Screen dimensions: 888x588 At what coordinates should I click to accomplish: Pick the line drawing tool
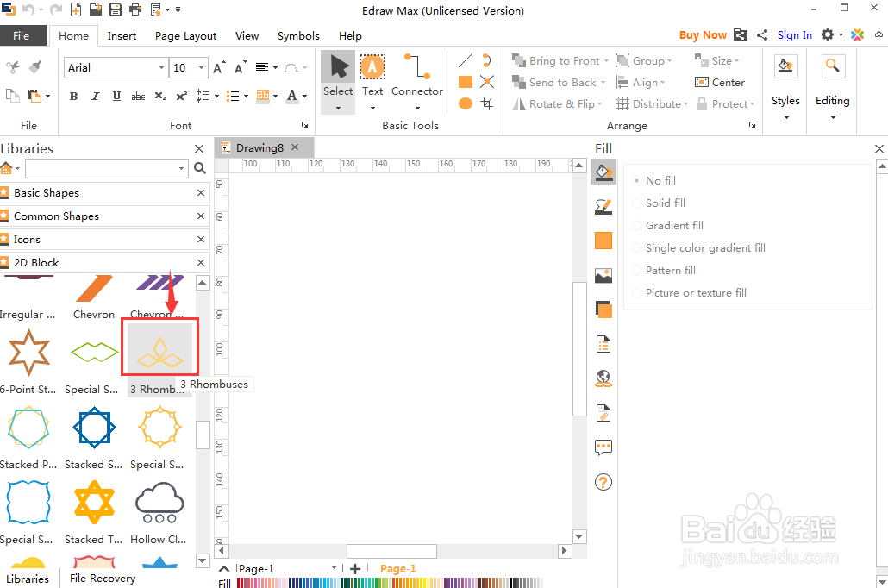(x=465, y=60)
